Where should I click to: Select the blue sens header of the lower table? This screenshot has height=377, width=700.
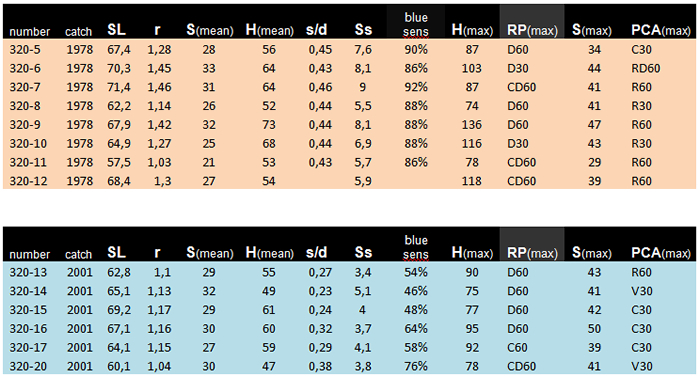click(x=416, y=247)
